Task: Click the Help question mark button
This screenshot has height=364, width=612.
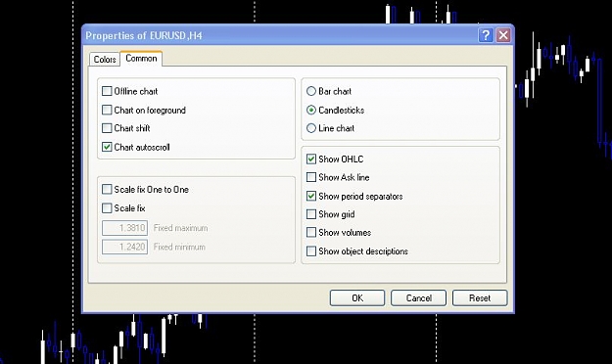Action: click(x=486, y=35)
